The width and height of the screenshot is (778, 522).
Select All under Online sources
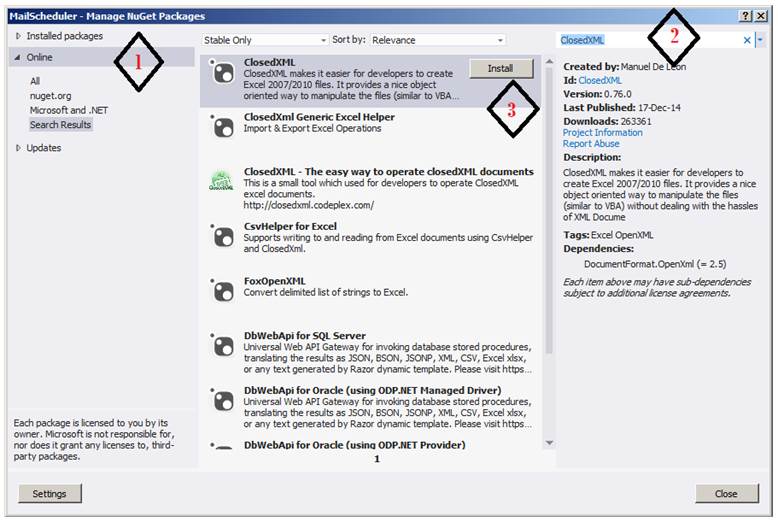(35, 81)
